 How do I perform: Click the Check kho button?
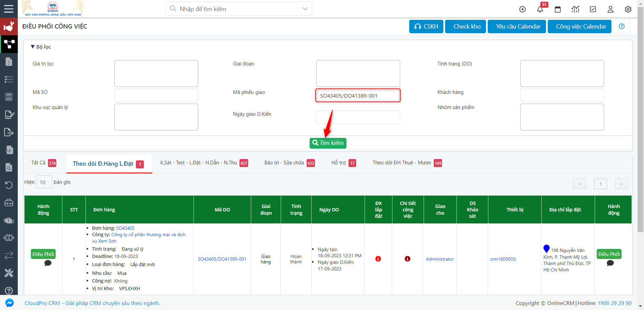466,27
